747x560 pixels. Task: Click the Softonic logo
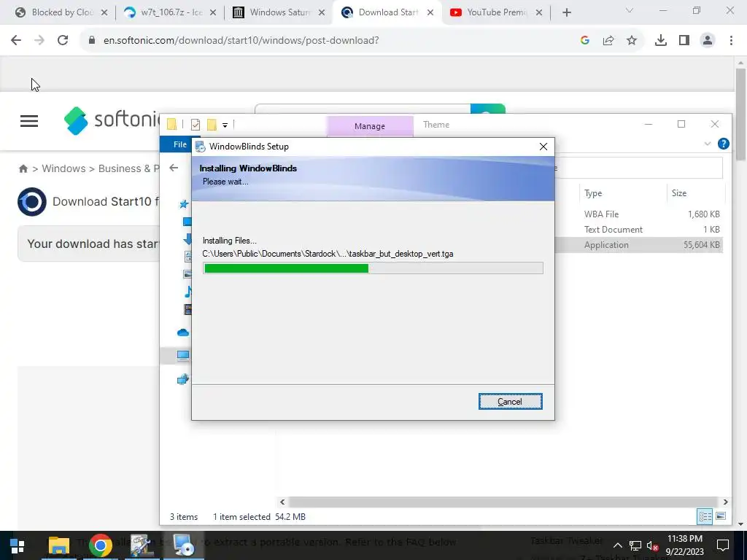(x=112, y=120)
